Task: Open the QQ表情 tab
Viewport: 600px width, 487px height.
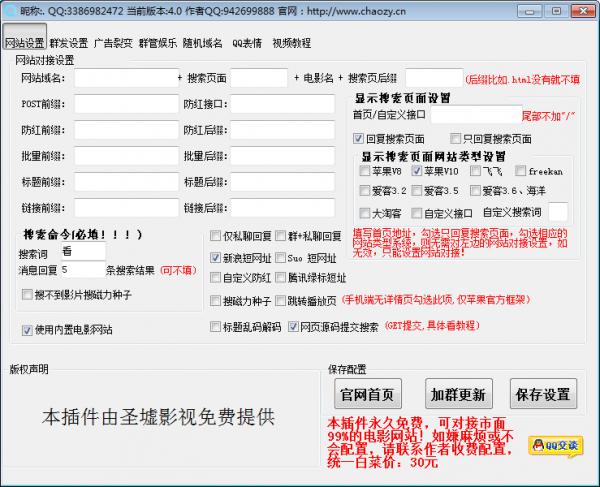Action: point(247,44)
